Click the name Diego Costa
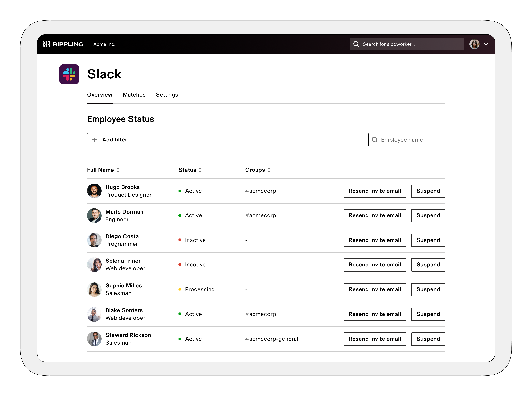 coord(122,236)
